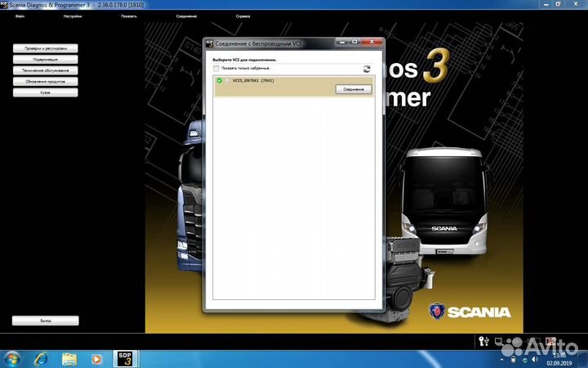Show hidden tray icons arrow
This screenshot has width=588, height=368.
pyautogui.click(x=502, y=360)
